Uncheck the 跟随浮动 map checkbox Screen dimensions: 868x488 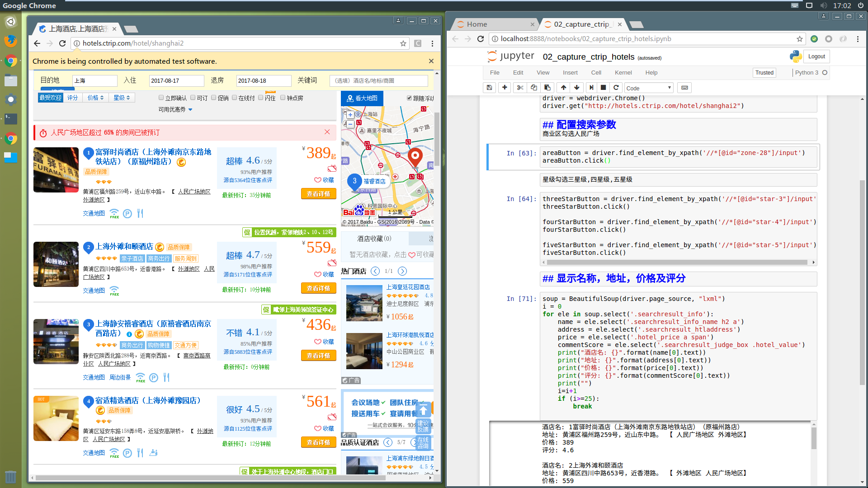pos(409,98)
